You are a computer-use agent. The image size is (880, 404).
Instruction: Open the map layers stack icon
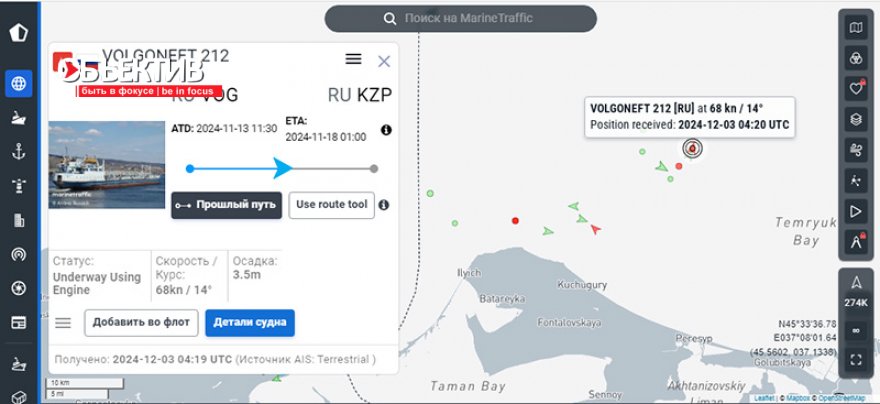[855, 119]
